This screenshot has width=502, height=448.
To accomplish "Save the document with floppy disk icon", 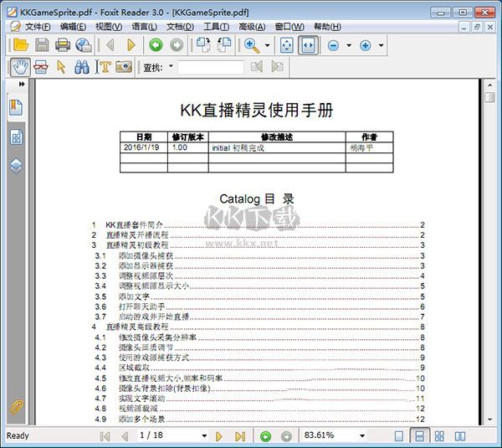I will [42, 45].
